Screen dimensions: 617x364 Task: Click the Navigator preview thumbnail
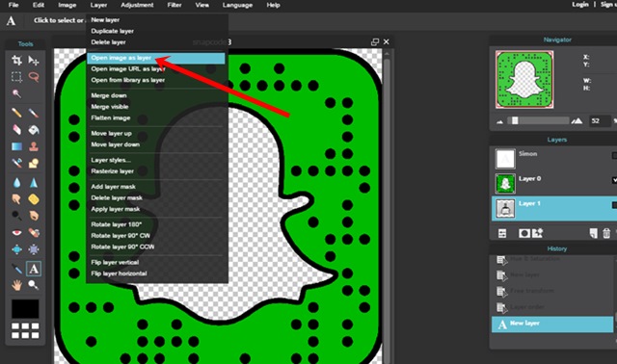pyautogui.click(x=524, y=79)
